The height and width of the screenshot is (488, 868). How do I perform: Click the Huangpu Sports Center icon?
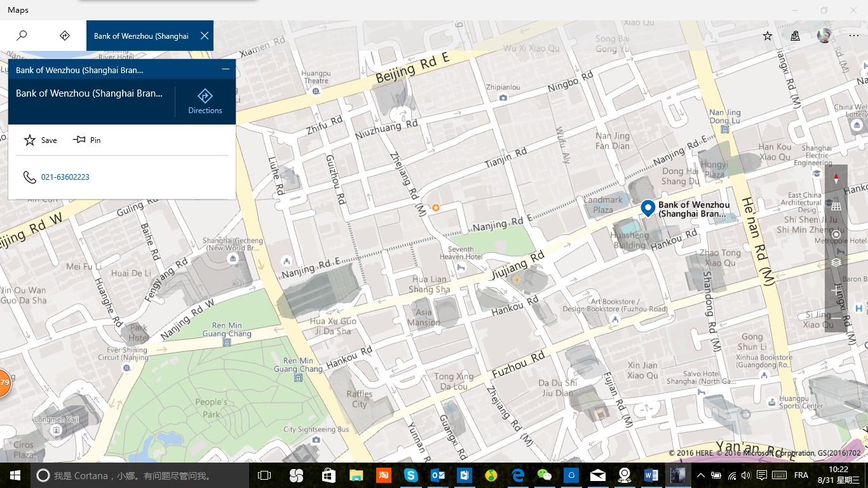(771, 402)
